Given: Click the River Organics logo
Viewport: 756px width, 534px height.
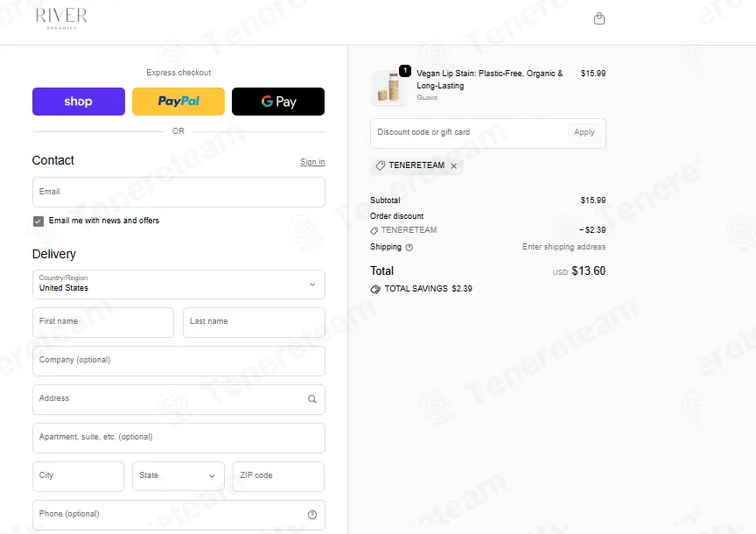Looking at the screenshot, I should [61, 18].
